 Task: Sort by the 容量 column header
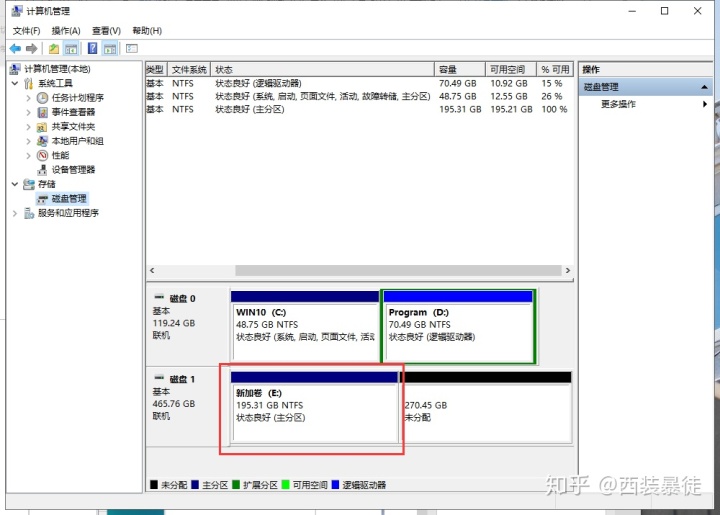(x=460, y=69)
